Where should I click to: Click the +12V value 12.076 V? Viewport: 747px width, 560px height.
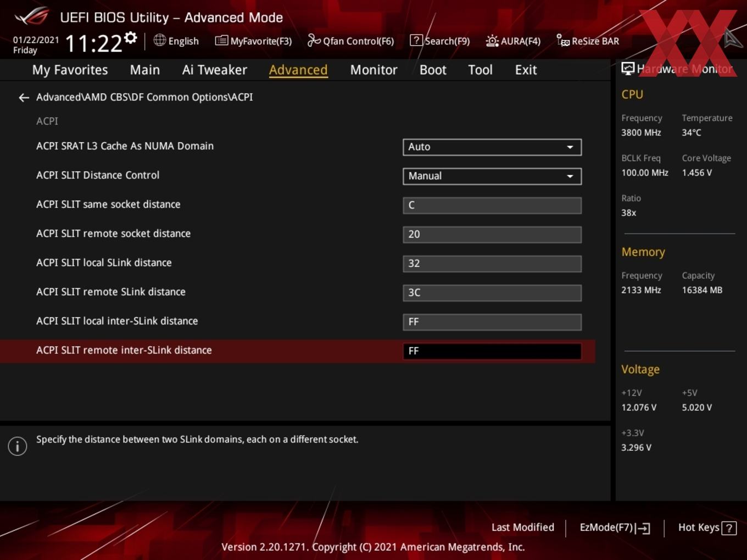coord(639,407)
